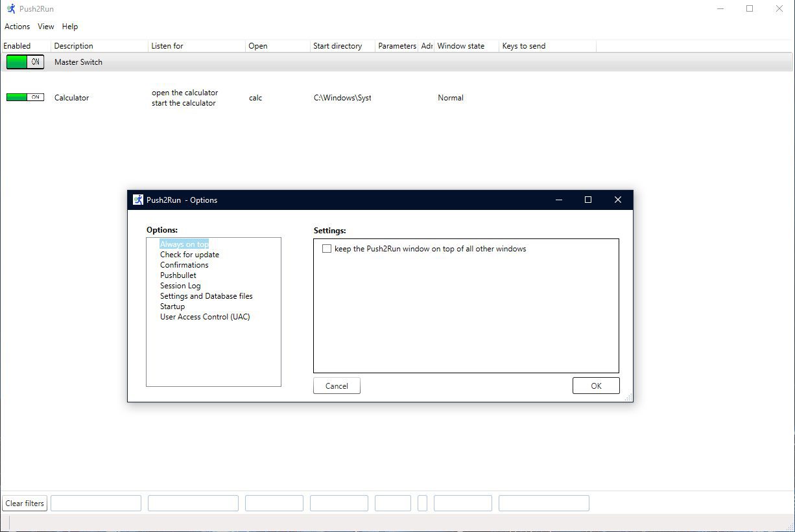Click Cancel in Options dialog
795x532 pixels.
point(337,386)
